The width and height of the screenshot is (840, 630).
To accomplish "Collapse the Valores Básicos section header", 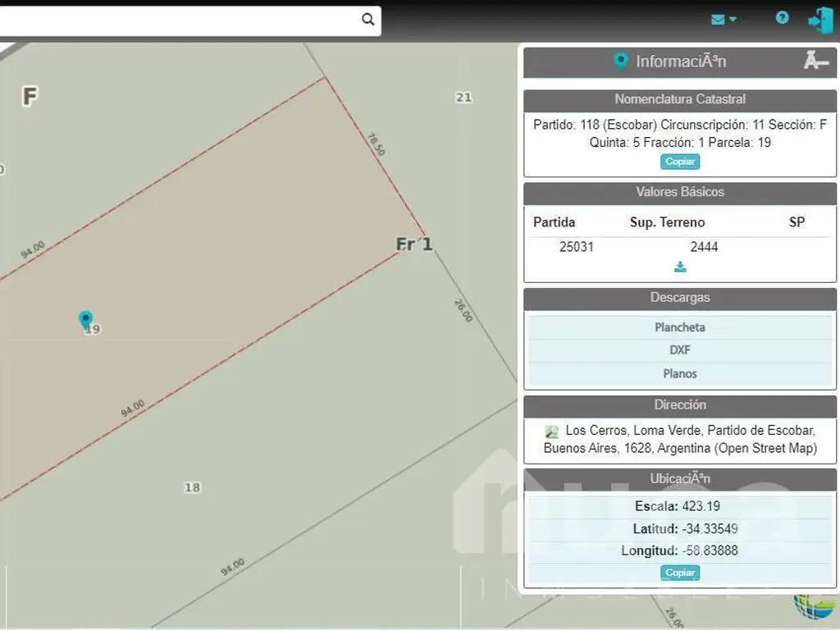I will pos(680,192).
